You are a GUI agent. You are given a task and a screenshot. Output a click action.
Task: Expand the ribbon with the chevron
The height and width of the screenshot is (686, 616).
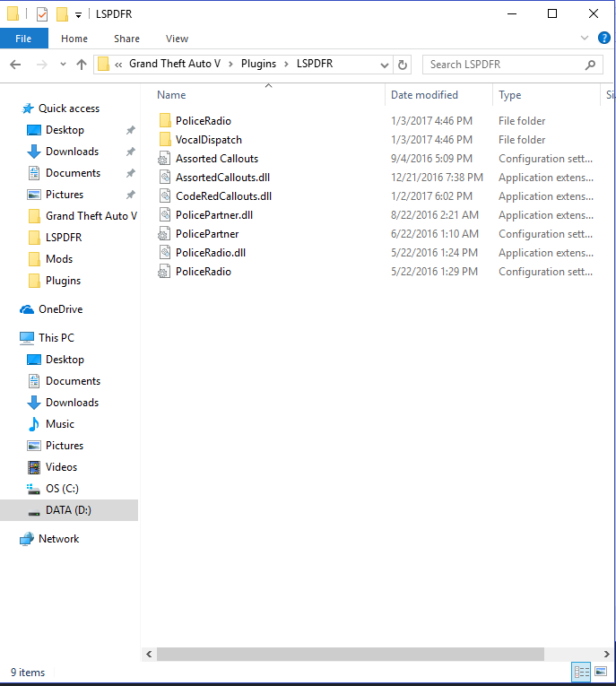pos(585,38)
